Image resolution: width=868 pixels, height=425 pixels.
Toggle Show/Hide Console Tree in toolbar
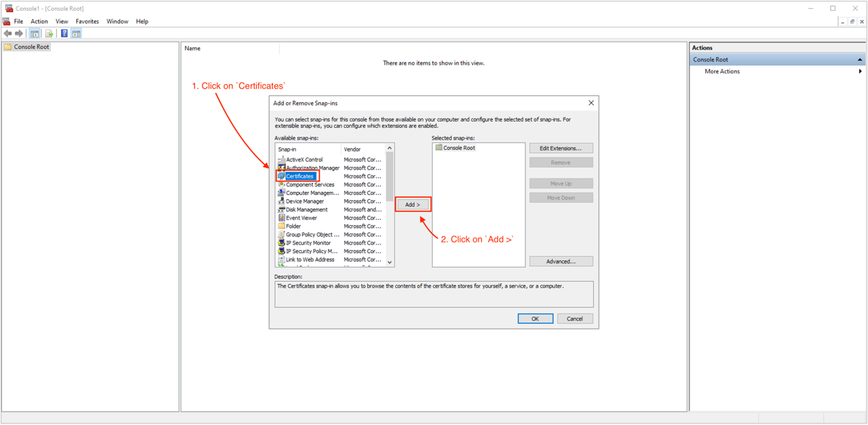coord(35,32)
